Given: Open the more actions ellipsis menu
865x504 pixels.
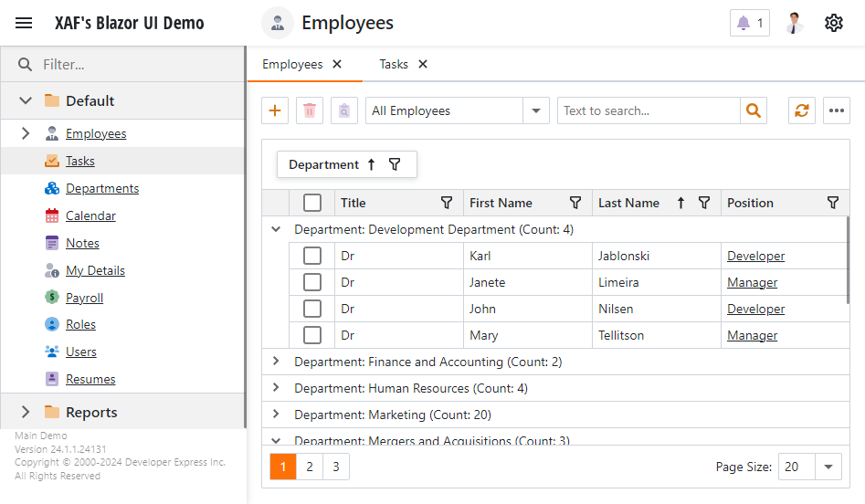Looking at the screenshot, I should click(837, 110).
